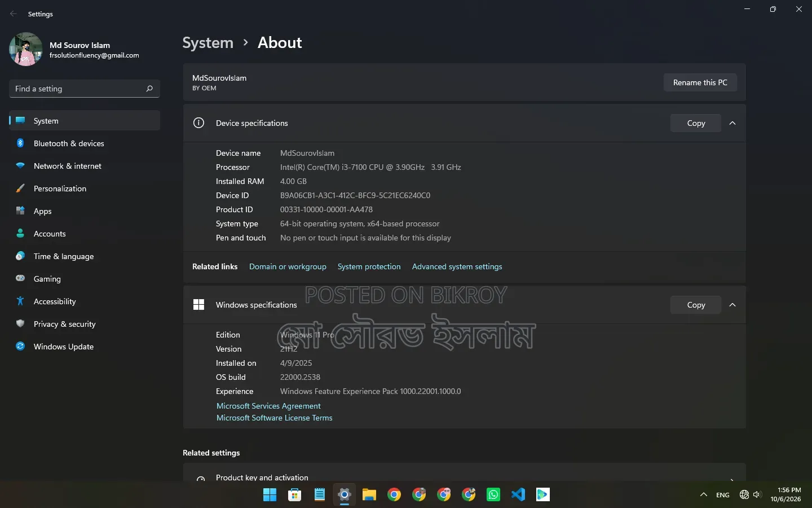Click the magnifier icon in the search box
The image size is (812, 508).
pos(149,89)
